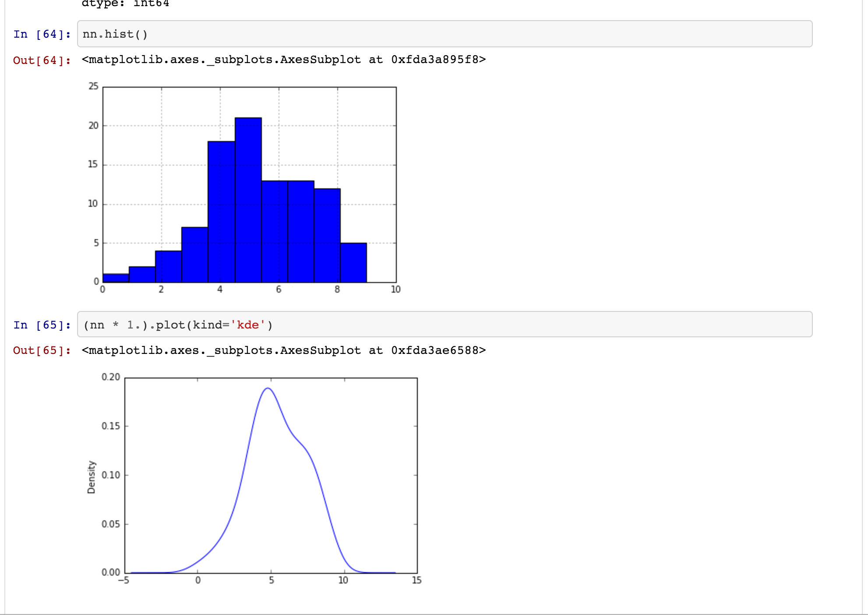Select the In [65]: prompt label
Viewport: 868px width, 615px height.
[42, 325]
